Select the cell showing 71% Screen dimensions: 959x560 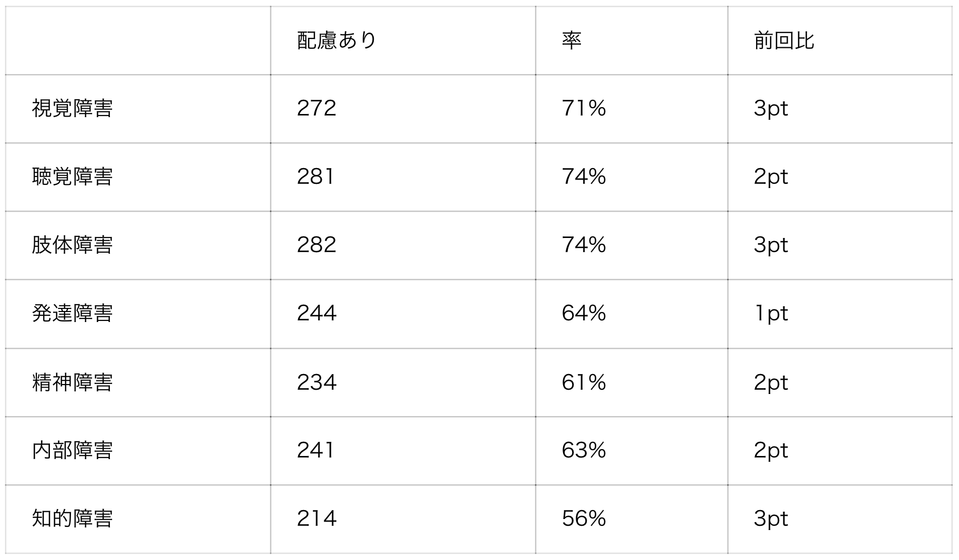631,109
